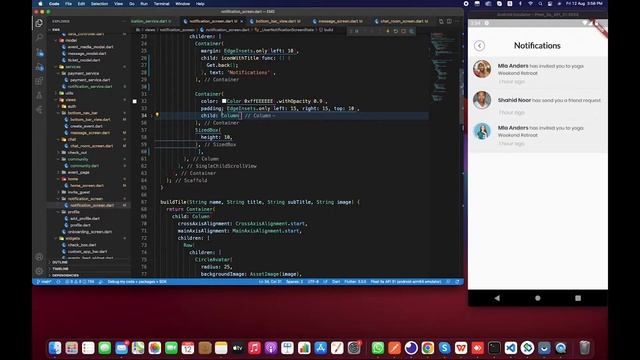Open the Run menu
Viewport: 640px width, 360px height.
[144, 4]
